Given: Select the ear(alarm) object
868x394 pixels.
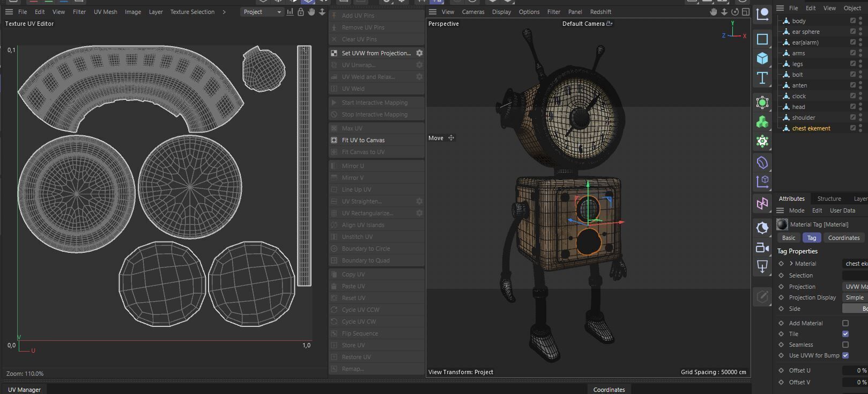Looking at the screenshot, I should (x=805, y=42).
